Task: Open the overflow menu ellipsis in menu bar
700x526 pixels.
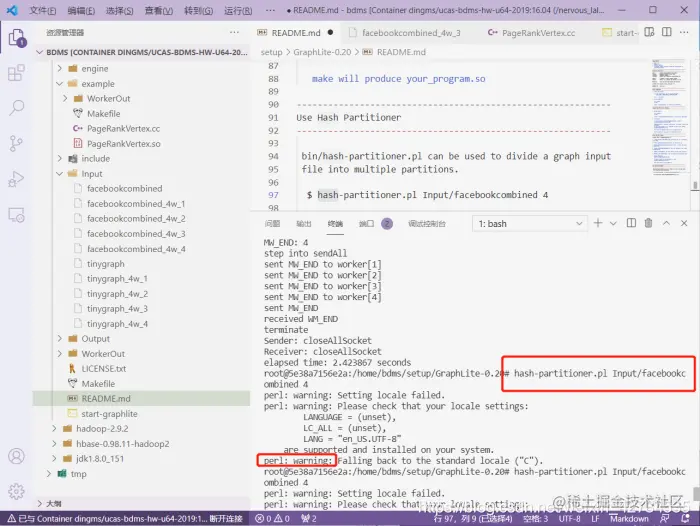Action: pyautogui.click(x=271, y=10)
